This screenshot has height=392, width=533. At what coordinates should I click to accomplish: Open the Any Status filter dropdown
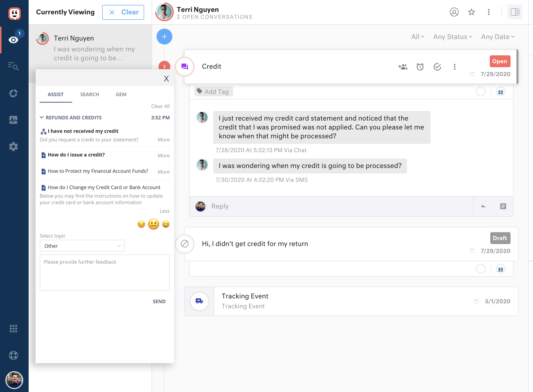point(453,37)
